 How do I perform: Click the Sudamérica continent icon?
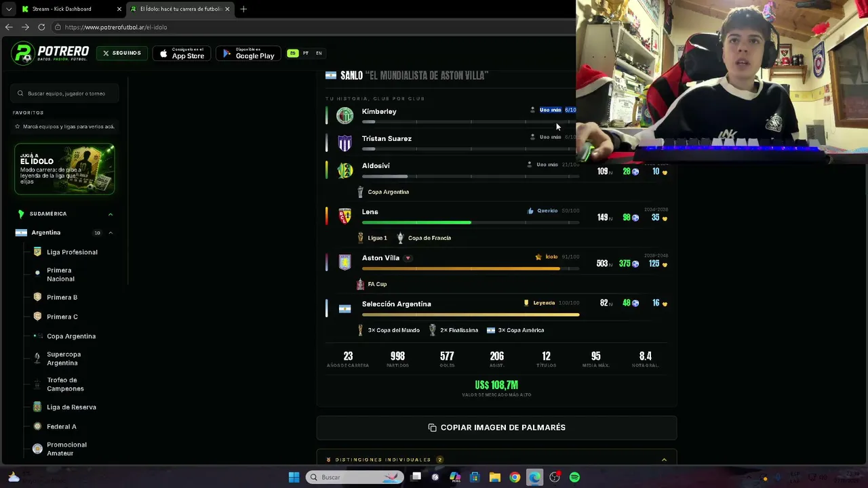21,213
